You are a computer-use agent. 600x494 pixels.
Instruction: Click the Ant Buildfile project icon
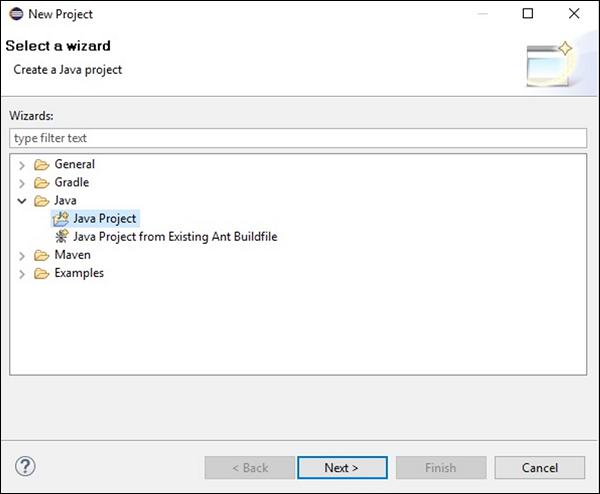click(60, 237)
